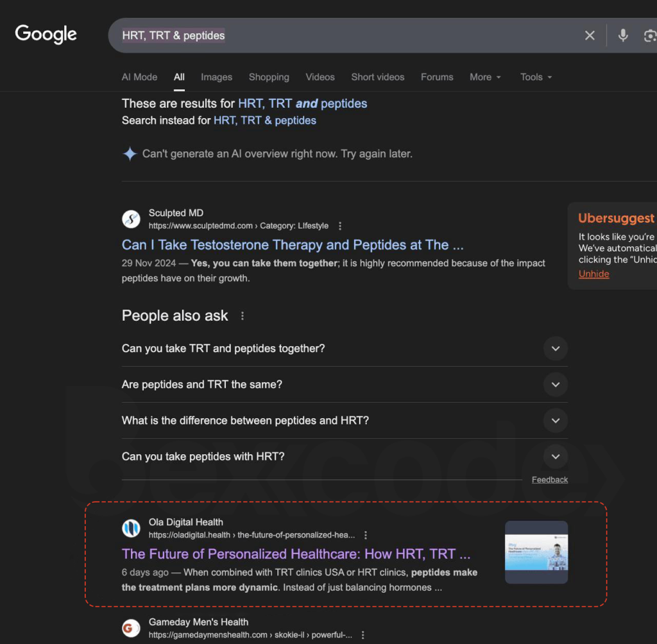This screenshot has width=657, height=644.
Task: Open "The Future of Personalized Healthcare" result link
Action: 296,554
